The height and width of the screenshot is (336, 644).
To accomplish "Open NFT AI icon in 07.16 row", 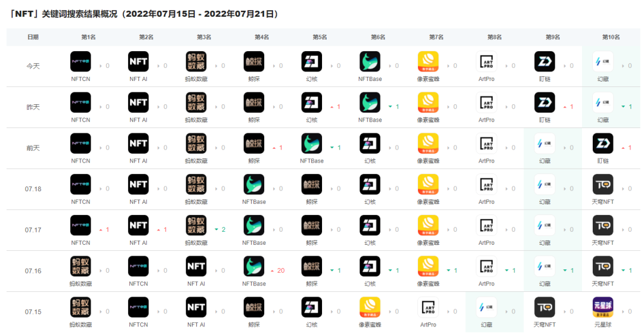I will coord(196,267).
